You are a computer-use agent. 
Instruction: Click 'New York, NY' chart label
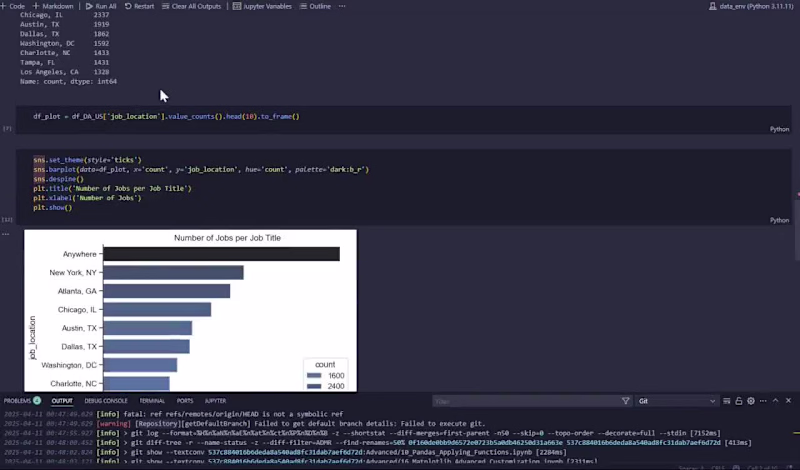[73, 273]
